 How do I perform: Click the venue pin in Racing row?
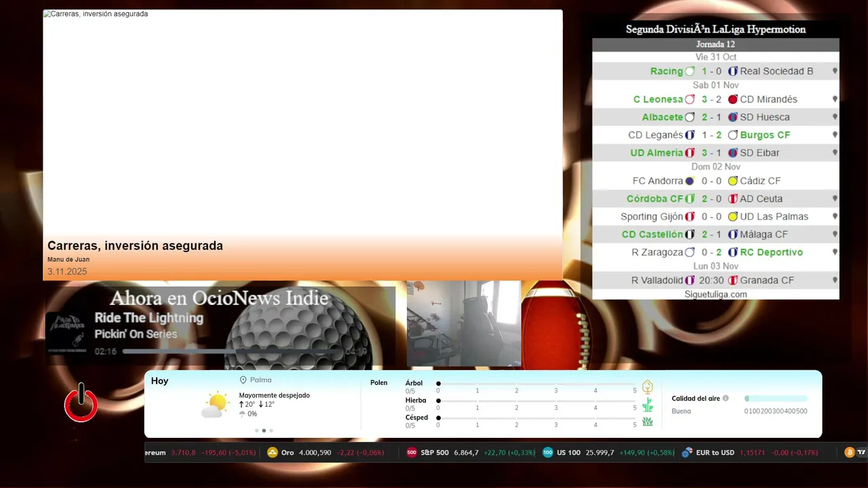click(835, 71)
